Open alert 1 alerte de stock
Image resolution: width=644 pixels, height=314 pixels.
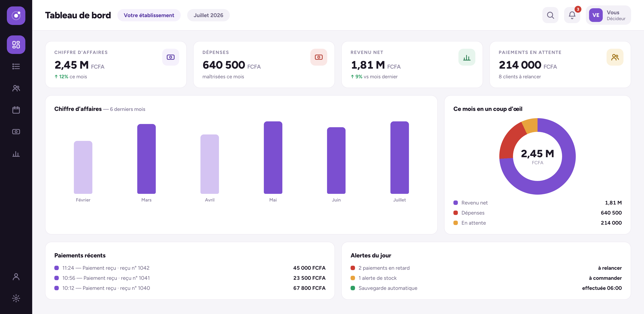tap(486, 278)
